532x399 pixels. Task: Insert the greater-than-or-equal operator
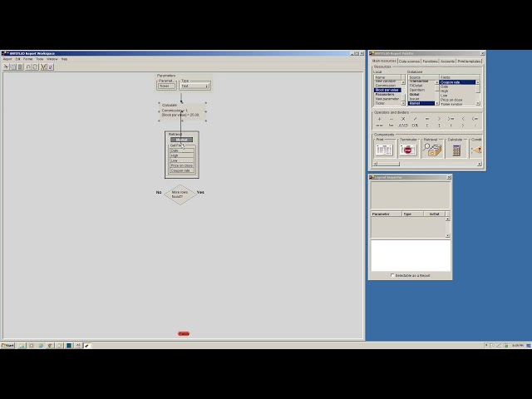[451, 119]
